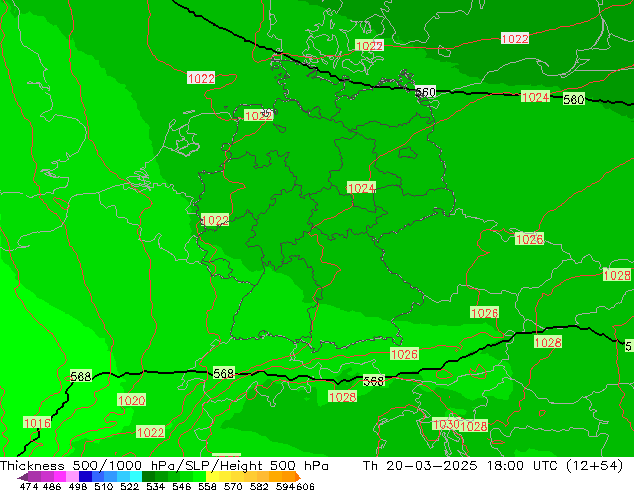Image resolution: width=634 pixels, height=490 pixels.
Task: Click the 1028 label adjoining the 1030 label
Action: 473,426
